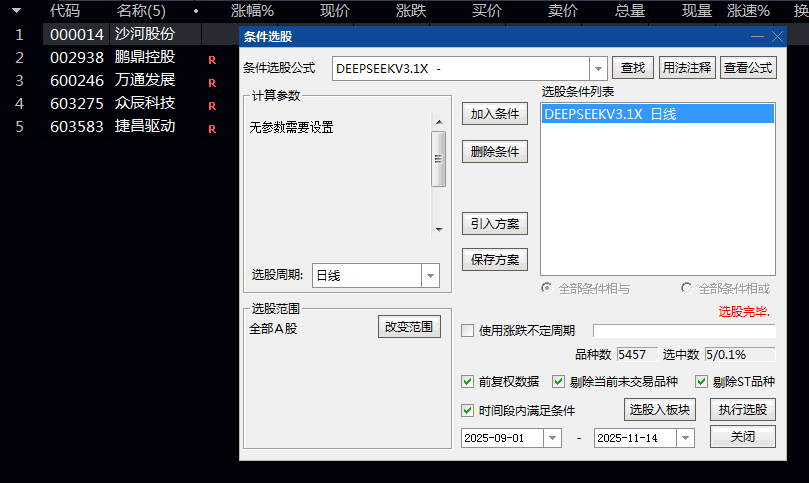The image size is (809, 483).
Task: Select stock name 万通发展
Action: [x=145, y=80]
